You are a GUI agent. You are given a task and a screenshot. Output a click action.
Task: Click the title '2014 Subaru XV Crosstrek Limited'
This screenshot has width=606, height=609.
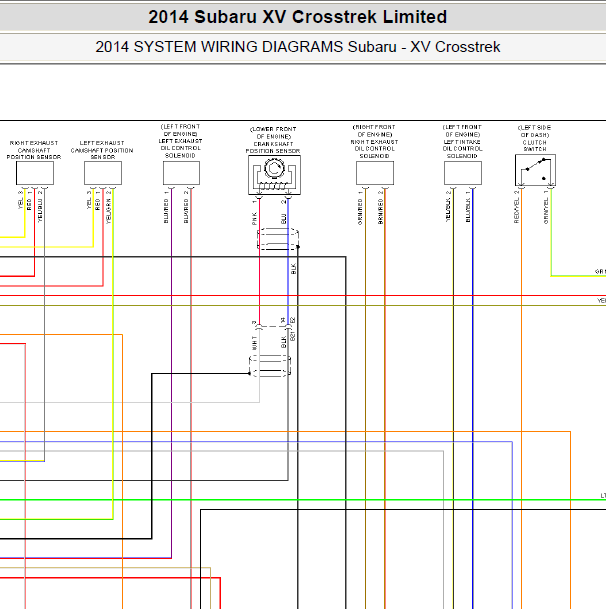point(298,17)
